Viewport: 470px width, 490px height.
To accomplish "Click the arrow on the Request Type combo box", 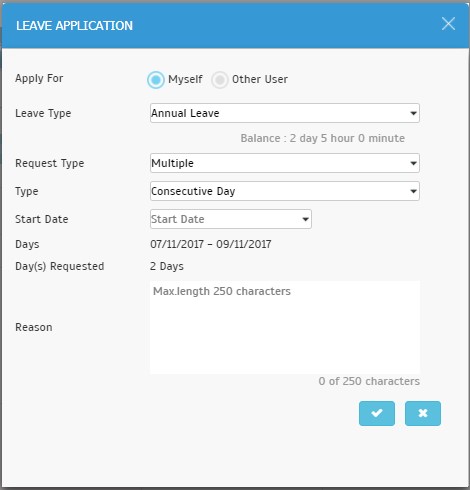I will tap(413, 163).
